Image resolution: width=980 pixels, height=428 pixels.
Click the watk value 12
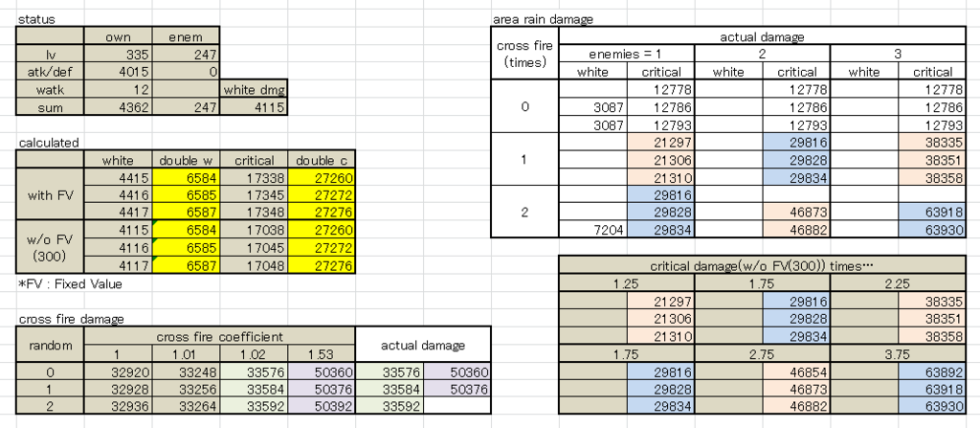(118, 89)
